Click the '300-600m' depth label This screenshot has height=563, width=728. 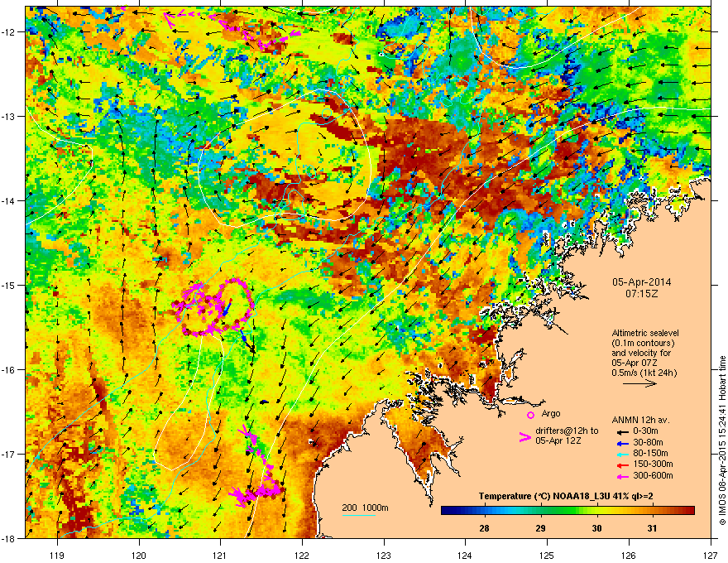pyautogui.click(x=653, y=476)
